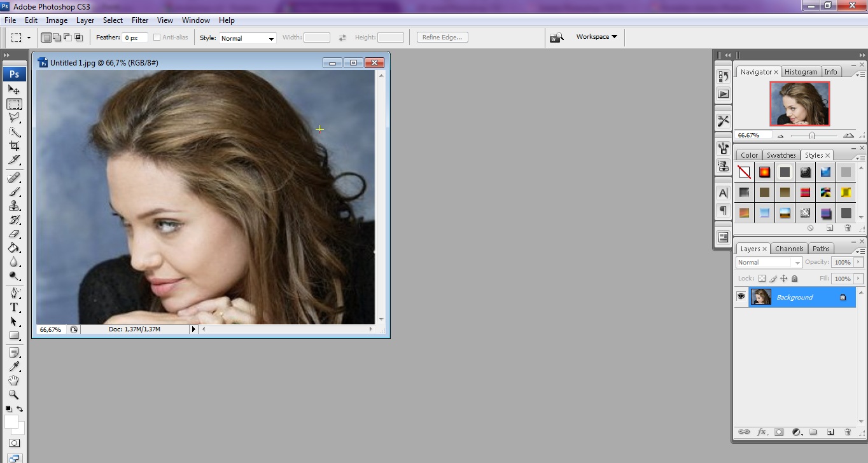
Task: Select the Clone Stamp tool
Action: 14,205
